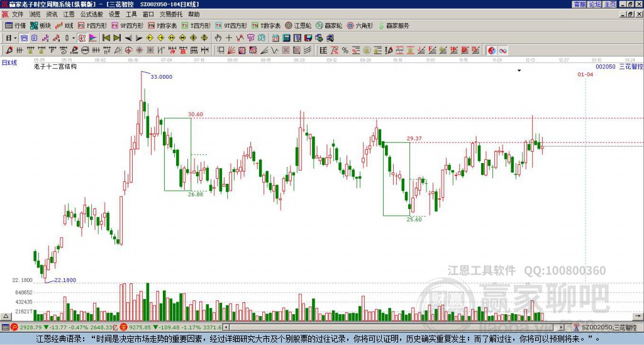Click the 22.1800 low price marker label

pos(65,280)
